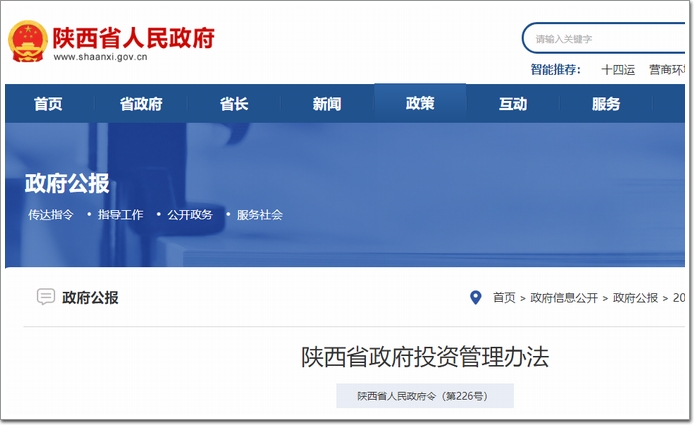Open the 营商环 recommended link
This screenshot has width=694, height=425.
tap(667, 70)
